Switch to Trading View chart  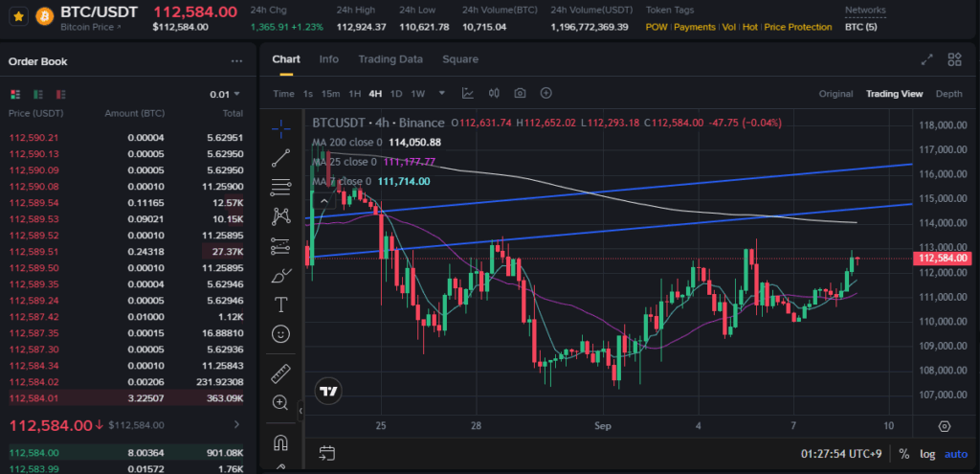pyautogui.click(x=895, y=94)
